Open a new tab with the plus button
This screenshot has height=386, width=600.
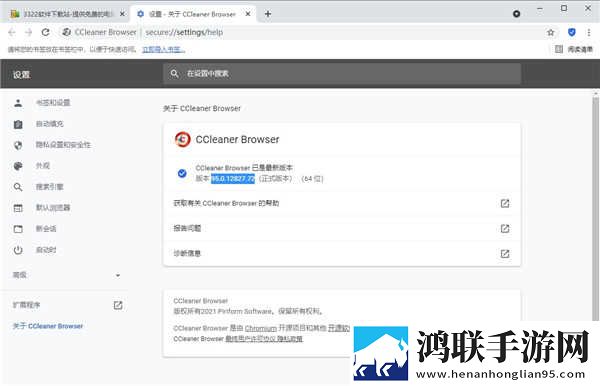pyautogui.click(x=268, y=14)
